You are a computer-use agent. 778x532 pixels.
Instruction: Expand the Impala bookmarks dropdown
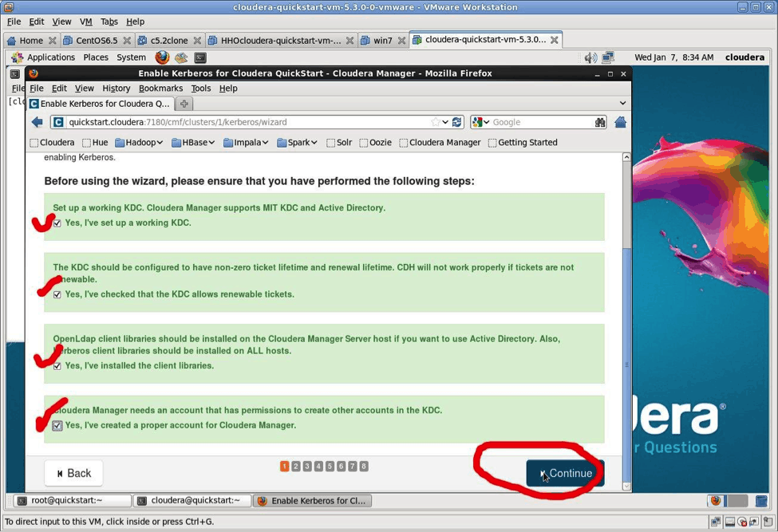click(x=245, y=143)
